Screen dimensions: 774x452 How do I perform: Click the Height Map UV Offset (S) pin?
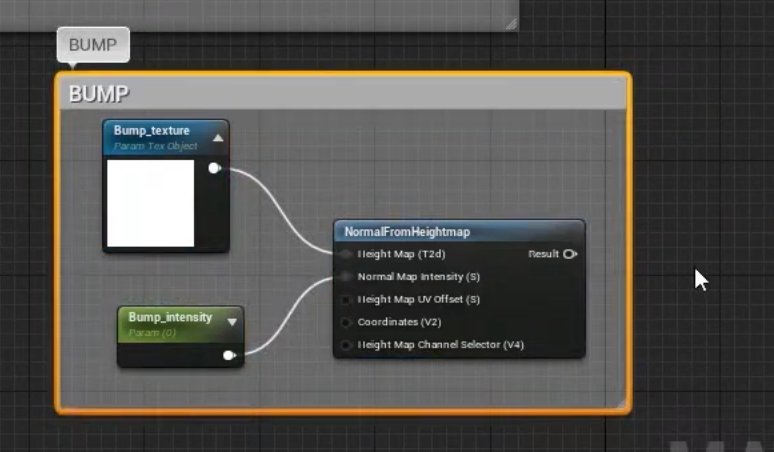[346, 300]
